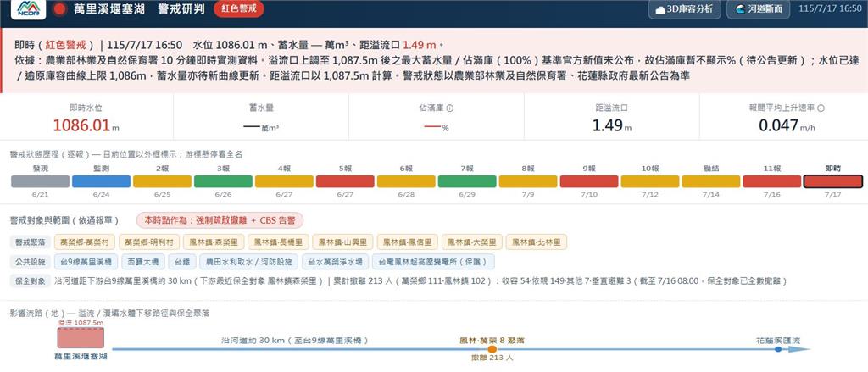
Task: Open the 3D庫容分析 view
Action: [684, 9]
